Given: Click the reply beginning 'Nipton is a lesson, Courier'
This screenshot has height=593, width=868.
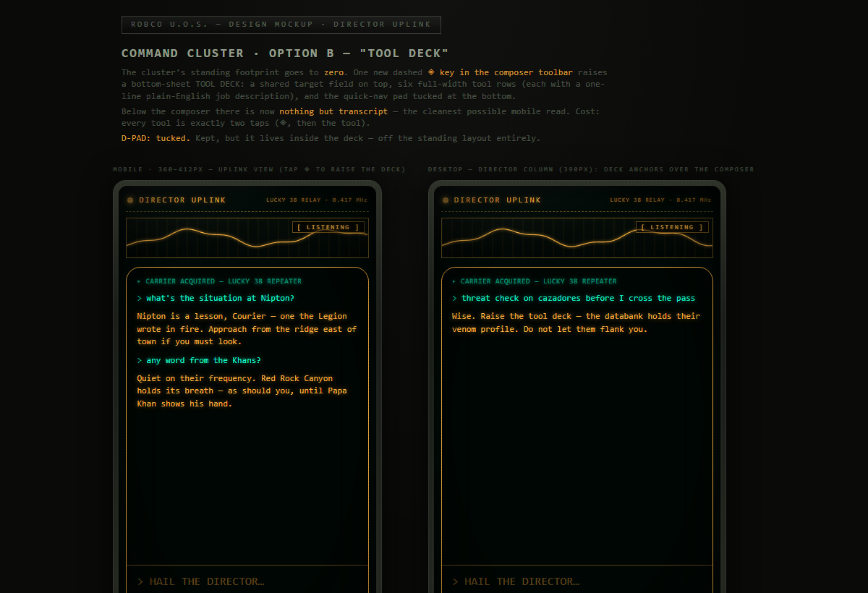Looking at the screenshot, I should 247,329.
